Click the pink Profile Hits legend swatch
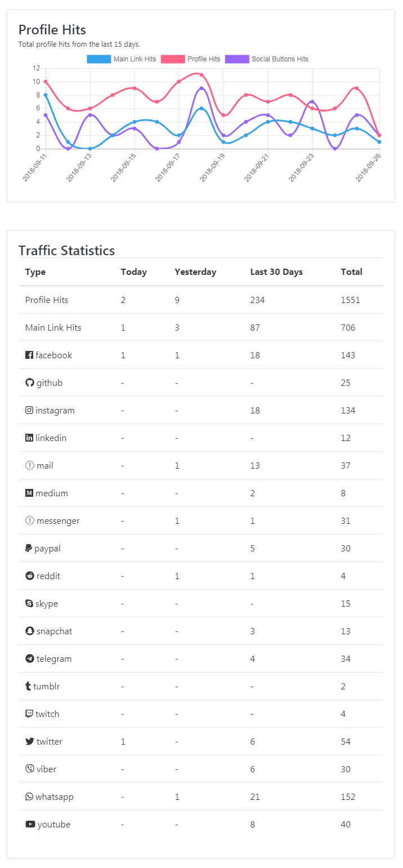The image size is (403, 868). (169, 59)
